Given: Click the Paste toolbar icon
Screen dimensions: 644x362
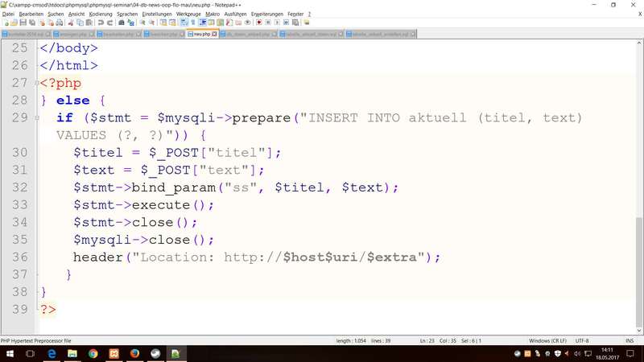Looking at the screenshot, I should 89,23.
